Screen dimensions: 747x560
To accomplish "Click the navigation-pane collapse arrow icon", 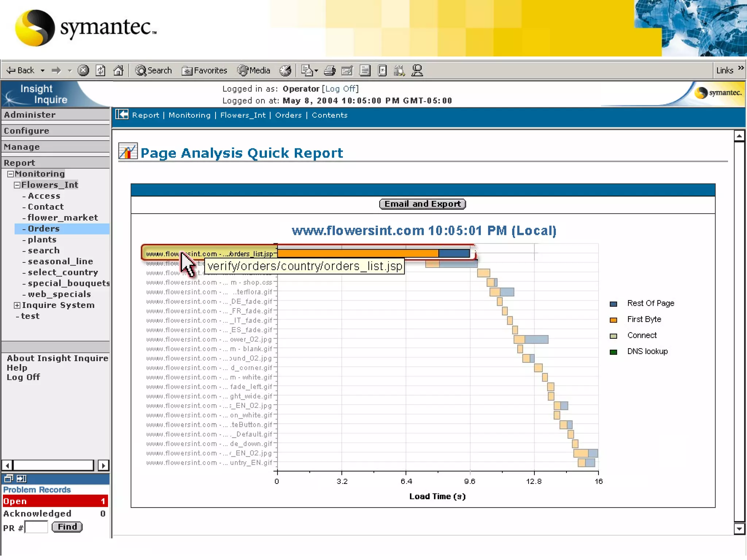I will (x=122, y=115).
